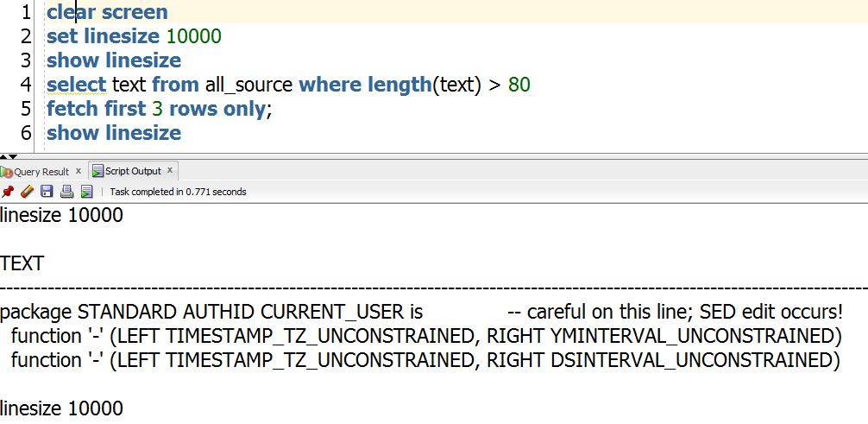Viewport: 868px width, 424px height.
Task: Close the Query Result tab
Action: tap(79, 171)
